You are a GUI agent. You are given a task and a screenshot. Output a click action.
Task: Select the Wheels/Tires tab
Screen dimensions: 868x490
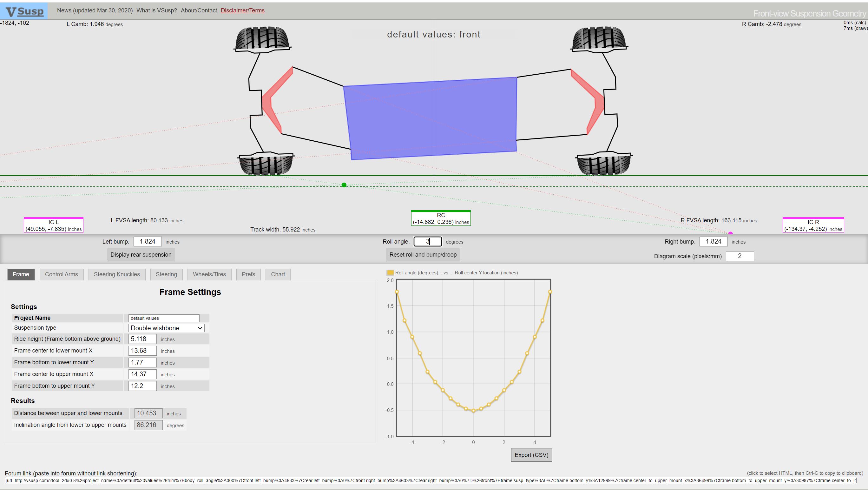(209, 274)
